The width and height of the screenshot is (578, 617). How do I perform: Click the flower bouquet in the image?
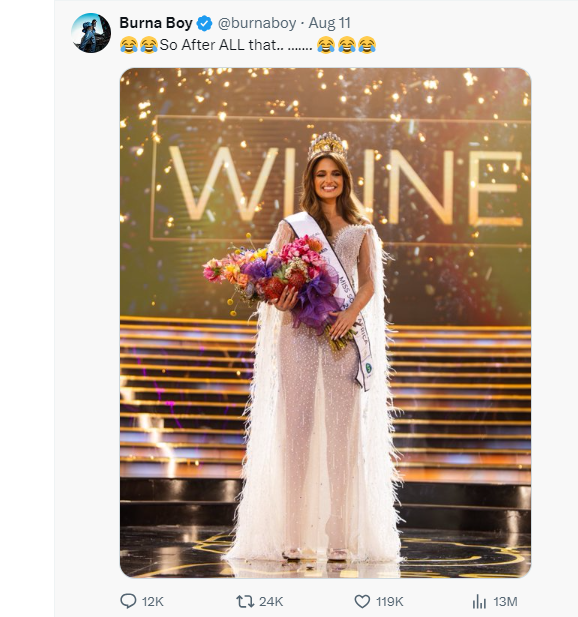(x=275, y=281)
